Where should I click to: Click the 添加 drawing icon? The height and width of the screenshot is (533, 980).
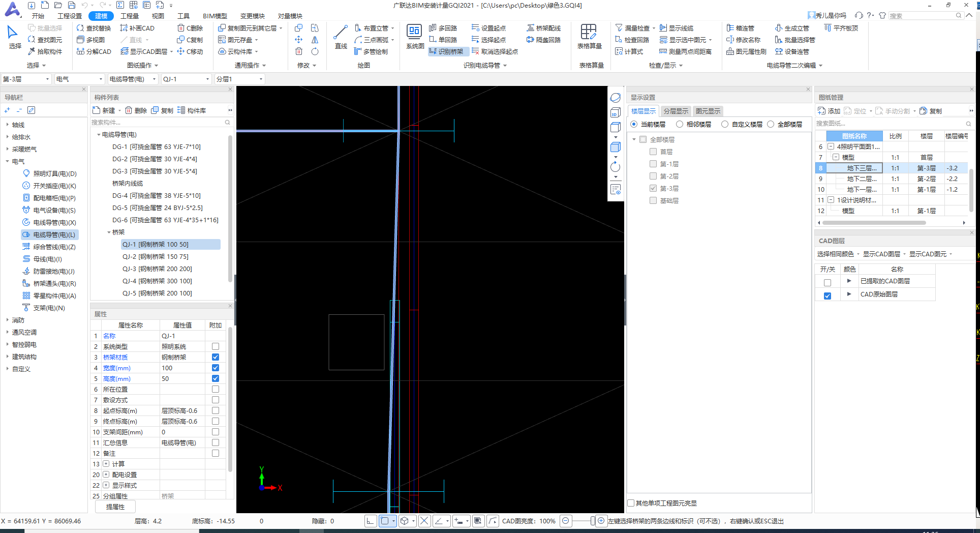coord(829,111)
